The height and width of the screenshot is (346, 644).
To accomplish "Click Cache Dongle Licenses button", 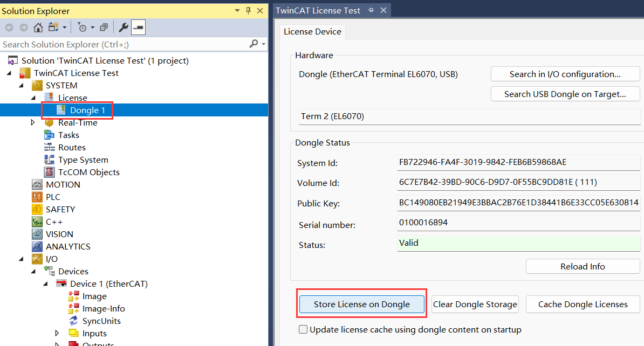I will (583, 304).
